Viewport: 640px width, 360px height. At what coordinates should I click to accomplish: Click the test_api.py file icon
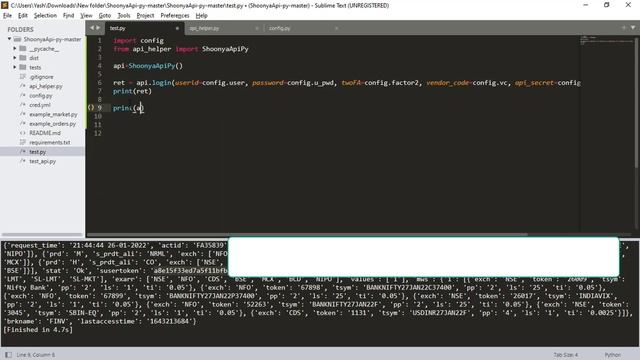[x=23, y=161]
